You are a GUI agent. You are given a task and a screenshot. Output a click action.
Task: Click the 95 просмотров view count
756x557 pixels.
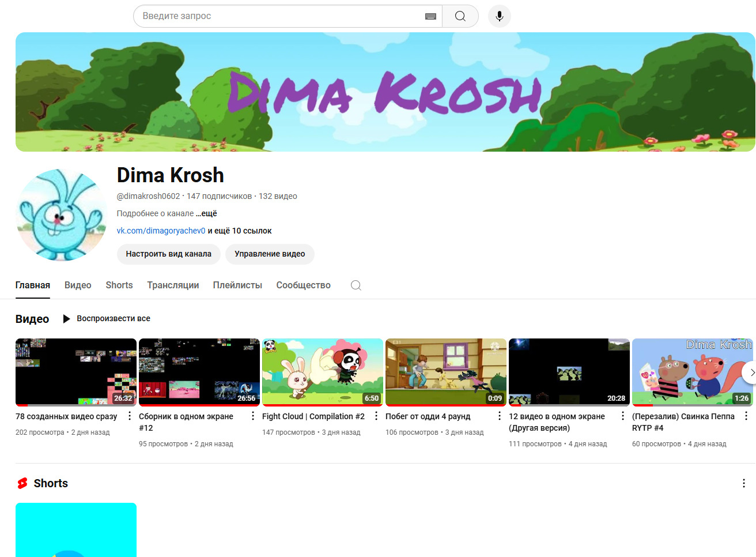point(164,444)
